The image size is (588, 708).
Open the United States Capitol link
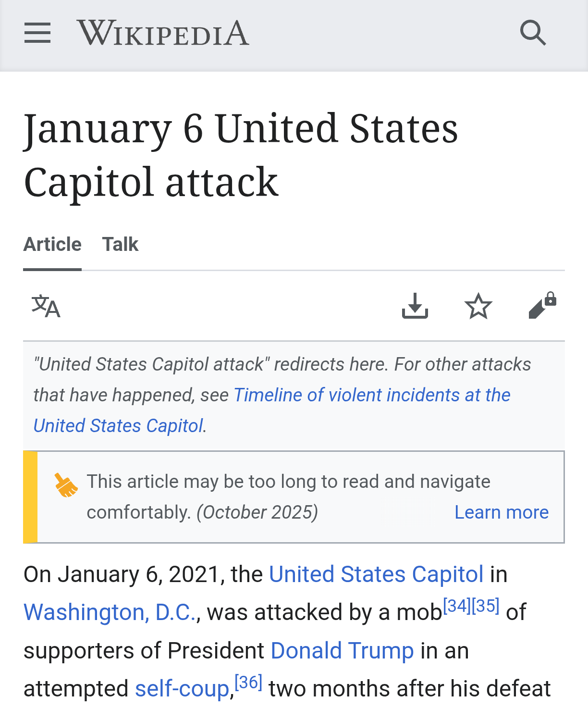pos(376,574)
